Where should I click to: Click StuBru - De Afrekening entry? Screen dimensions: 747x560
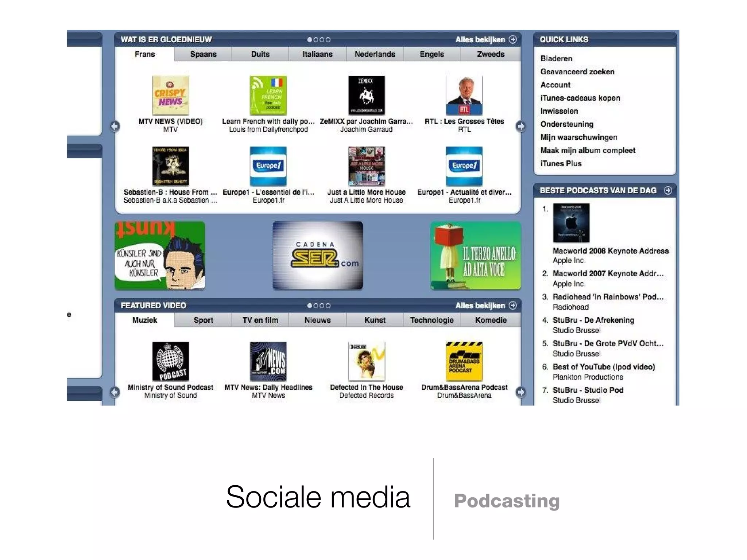593,325
